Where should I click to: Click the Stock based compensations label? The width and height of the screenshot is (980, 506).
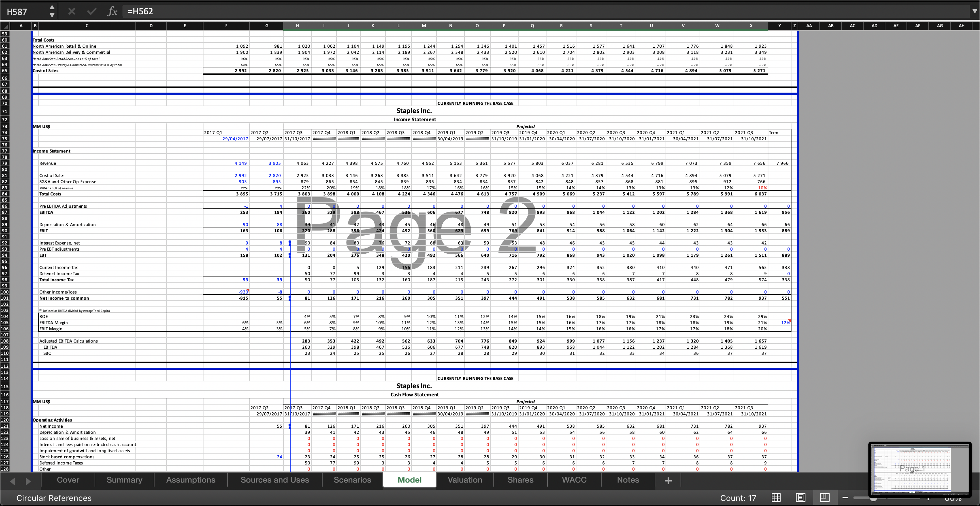pyautogui.click(x=67, y=457)
